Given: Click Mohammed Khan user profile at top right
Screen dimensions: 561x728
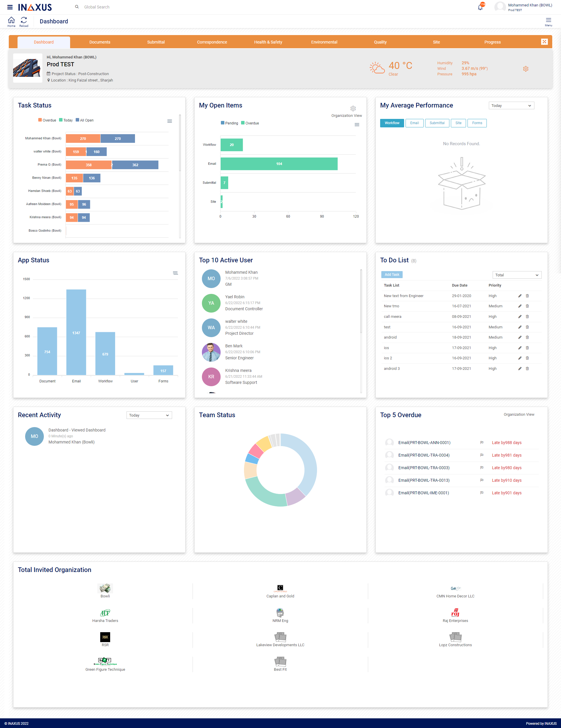Looking at the screenshot, I should (x=523, y=7).
